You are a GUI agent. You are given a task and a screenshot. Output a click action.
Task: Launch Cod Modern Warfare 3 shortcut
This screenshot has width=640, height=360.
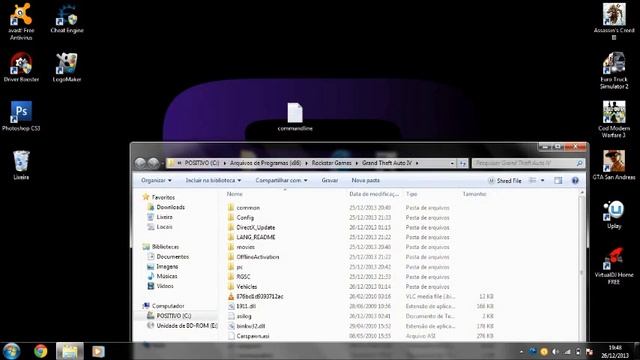pyautogui.click(x=614, y=120)
